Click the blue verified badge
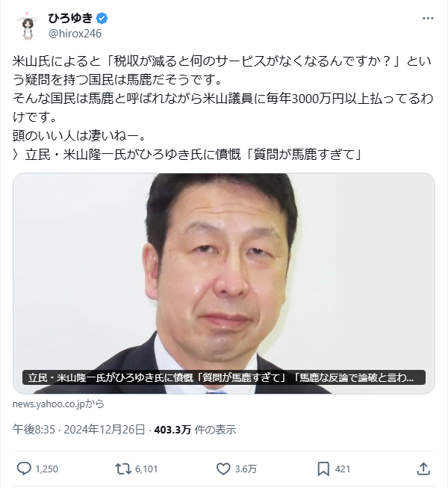 pos(102,19)
